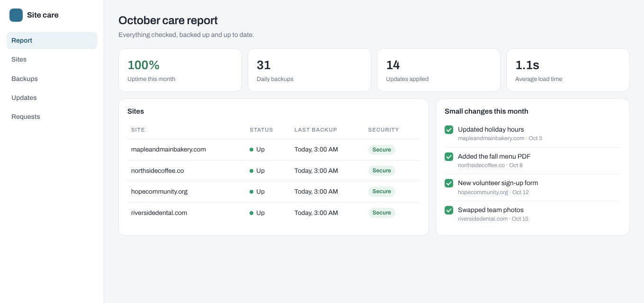Viewport: 644px width, 303px height.
Task: Click the Up status of mapleandmainbakery.com
Action: tap(257, 150)
